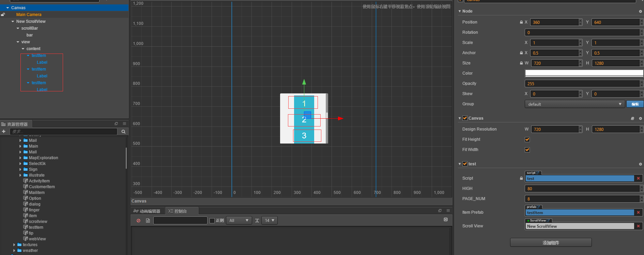The width and height of the screenshot is (644, 255).
Task: Click the New ScrollView reference field
Action: point(580,226)
